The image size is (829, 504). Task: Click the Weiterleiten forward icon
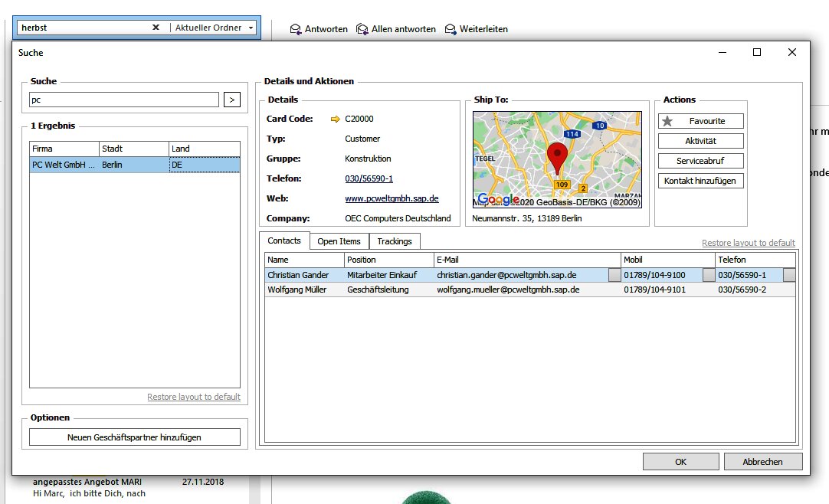point(451,29)
